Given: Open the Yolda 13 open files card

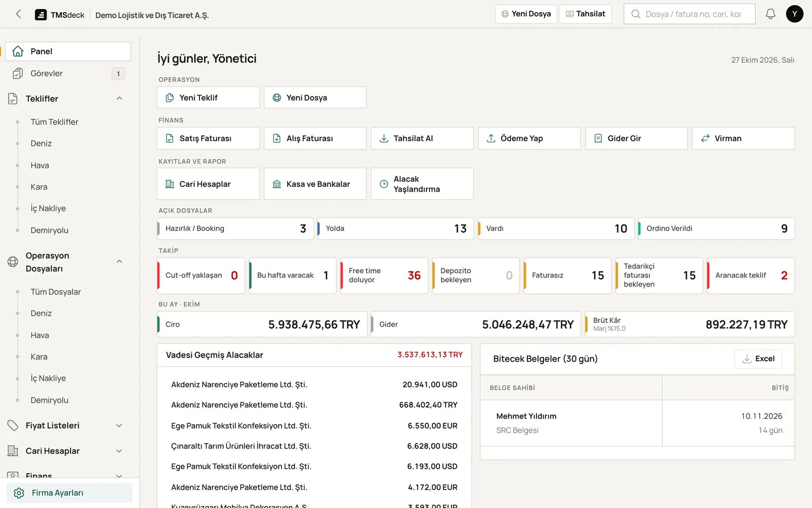Looking at the screenshot, I should [x=395, y=229].
